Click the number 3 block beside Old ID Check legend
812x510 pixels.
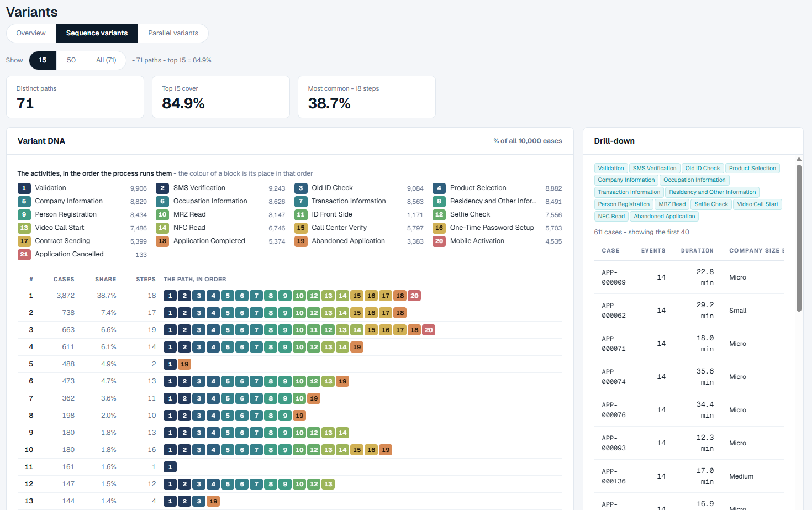tap(300, 188)
